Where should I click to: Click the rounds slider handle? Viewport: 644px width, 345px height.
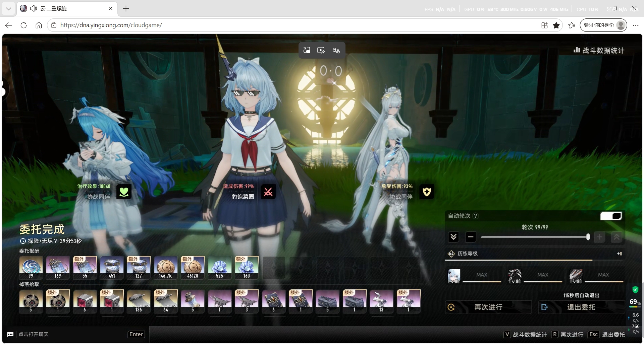(588, 237)
